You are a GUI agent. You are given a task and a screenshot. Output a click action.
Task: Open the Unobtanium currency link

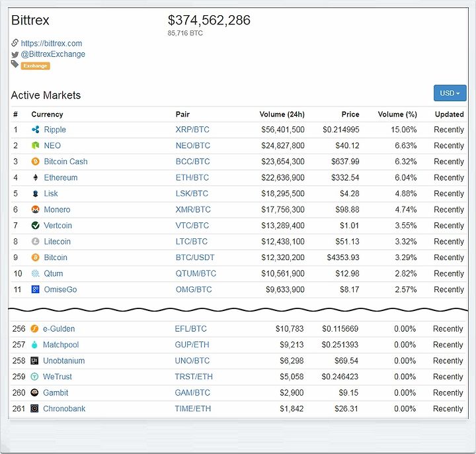63,361
